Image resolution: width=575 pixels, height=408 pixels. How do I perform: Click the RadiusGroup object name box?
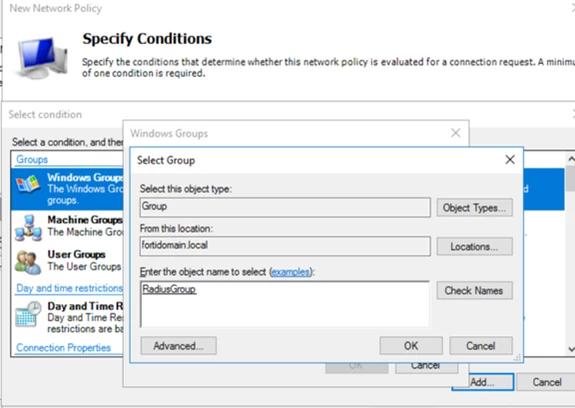pyautogui.click(x=285, y=304)
